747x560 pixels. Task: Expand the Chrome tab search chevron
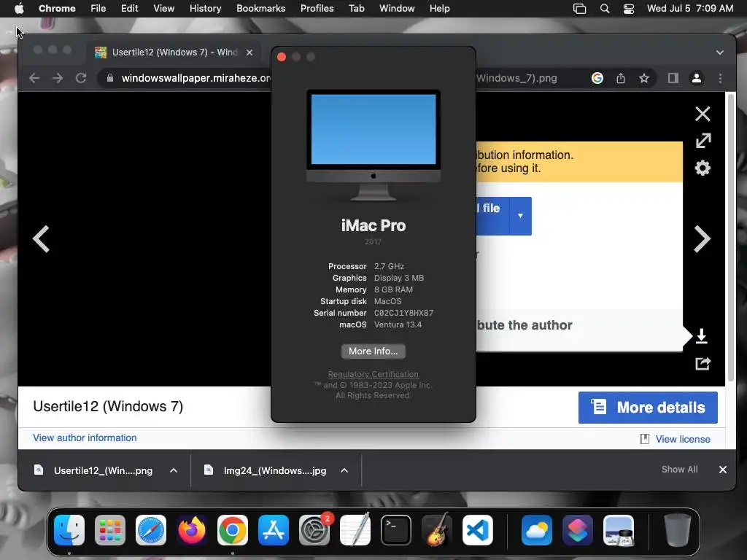720,52
